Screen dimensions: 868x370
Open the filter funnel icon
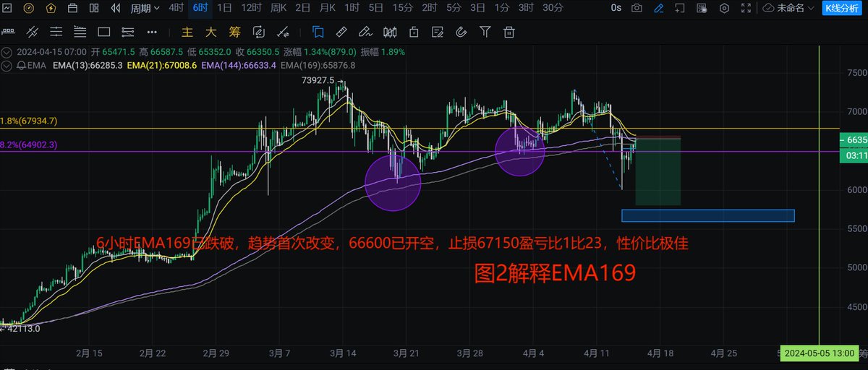click(485, 33)
